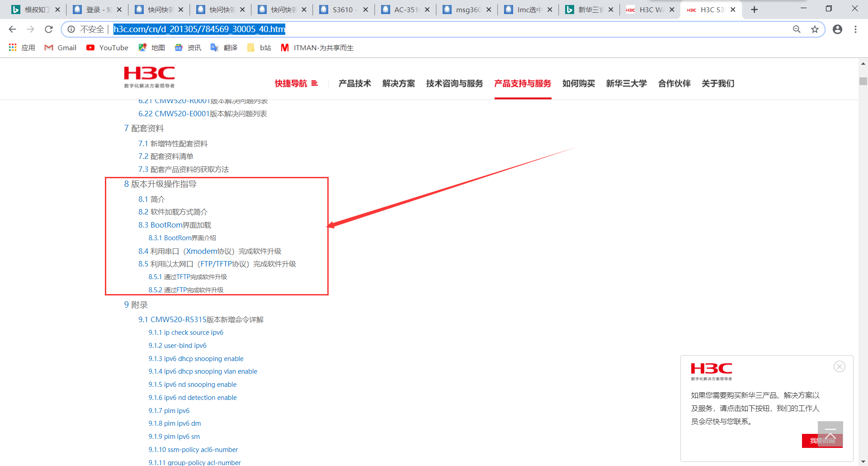Open link 8.4 Xmodem serial upgrade
Viewport: 868px width, 466px height.
(x=210, y=251)
